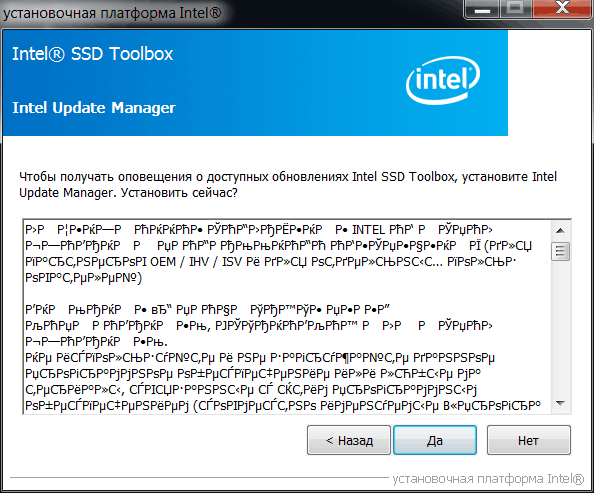Screen dimensions: 594x493
Task: Minimize the installer window
Action: [x=482, y=8]
